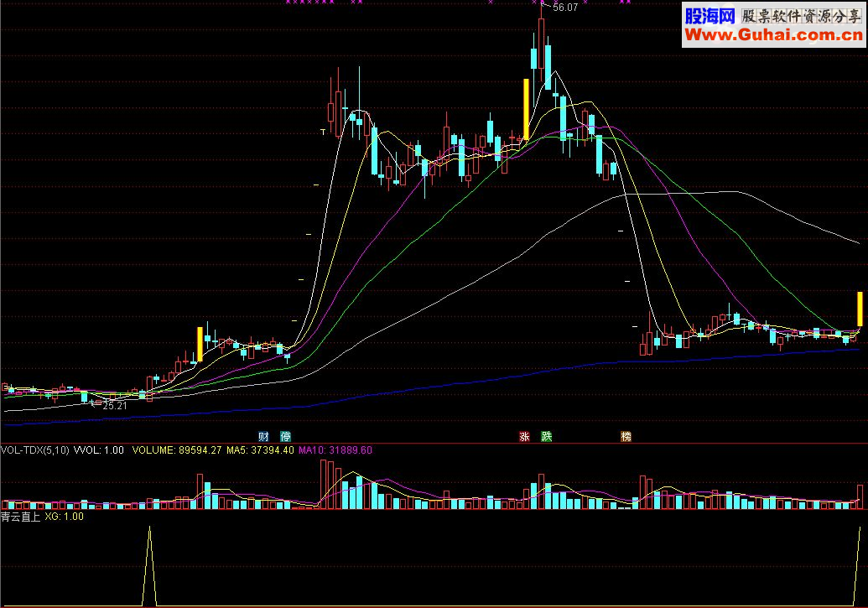Image resolution: width=868 pixels, height=608 pixels.
Task: Click the orange 榜 info marker
Action: (x=626, y=436)
